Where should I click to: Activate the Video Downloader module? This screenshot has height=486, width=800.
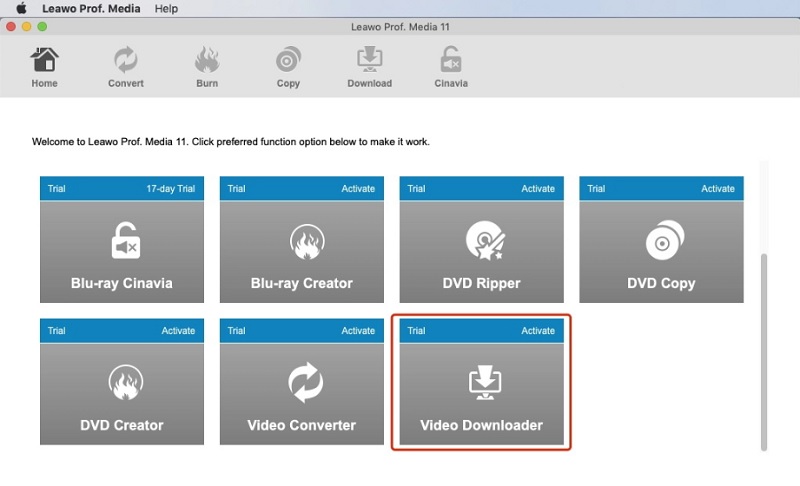[538, 330]
